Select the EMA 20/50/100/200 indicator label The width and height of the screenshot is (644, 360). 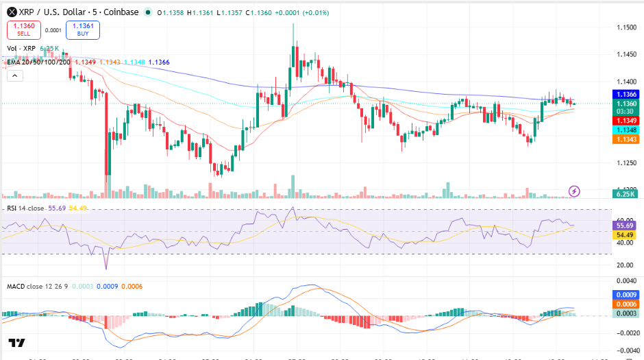coord(38,62)
